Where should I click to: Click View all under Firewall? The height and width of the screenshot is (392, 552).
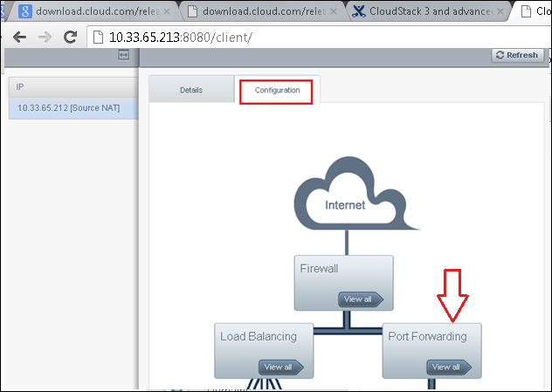tap(360, 299)
